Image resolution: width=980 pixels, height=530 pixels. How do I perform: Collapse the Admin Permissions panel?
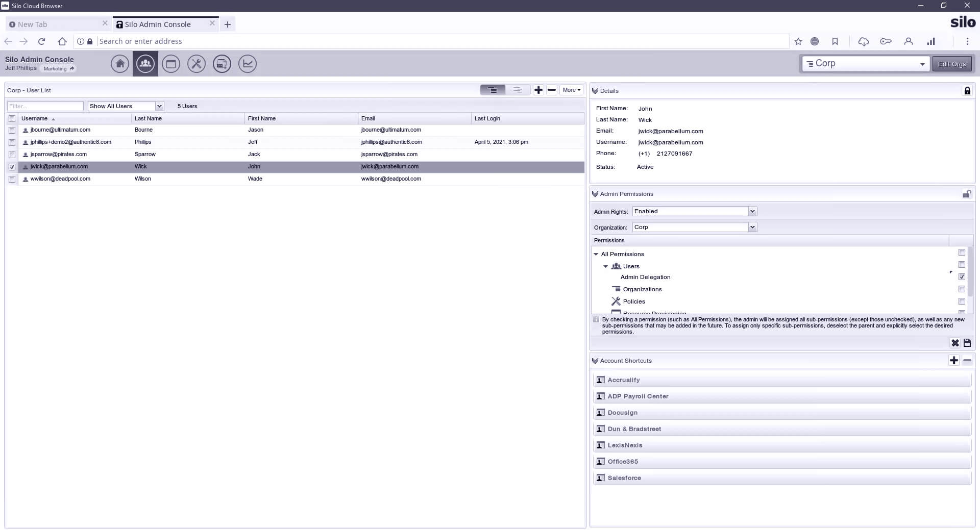tap(595, 194)
